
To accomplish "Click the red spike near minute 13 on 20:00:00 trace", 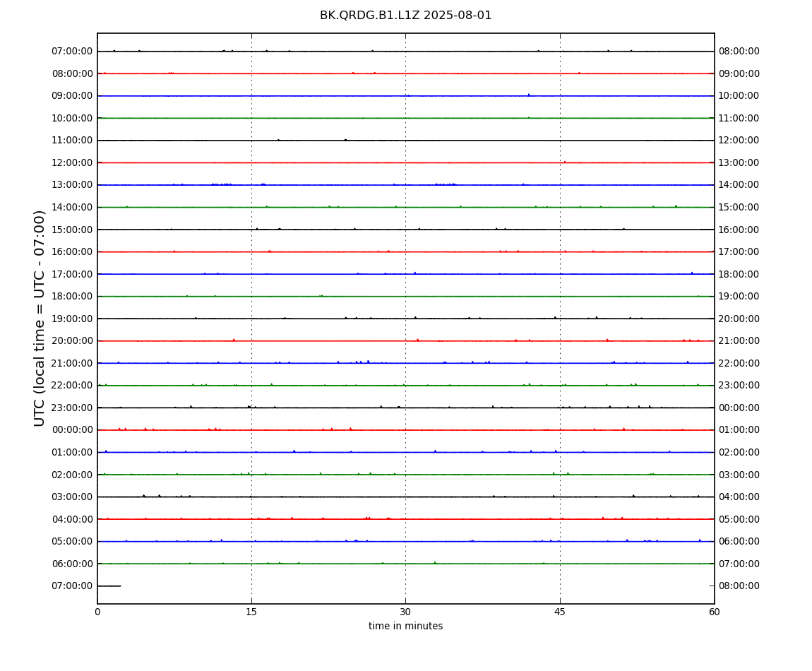I will [234, 340].
